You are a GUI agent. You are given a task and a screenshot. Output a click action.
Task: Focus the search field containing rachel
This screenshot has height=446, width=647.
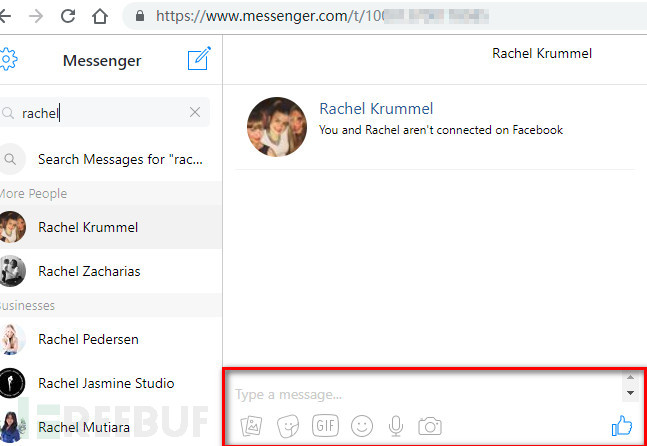coord(105,112)
